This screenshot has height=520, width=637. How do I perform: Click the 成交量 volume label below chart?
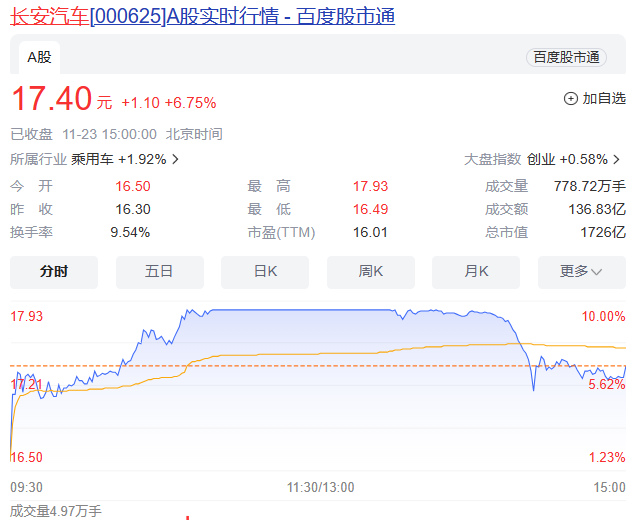tap(56, 511)
